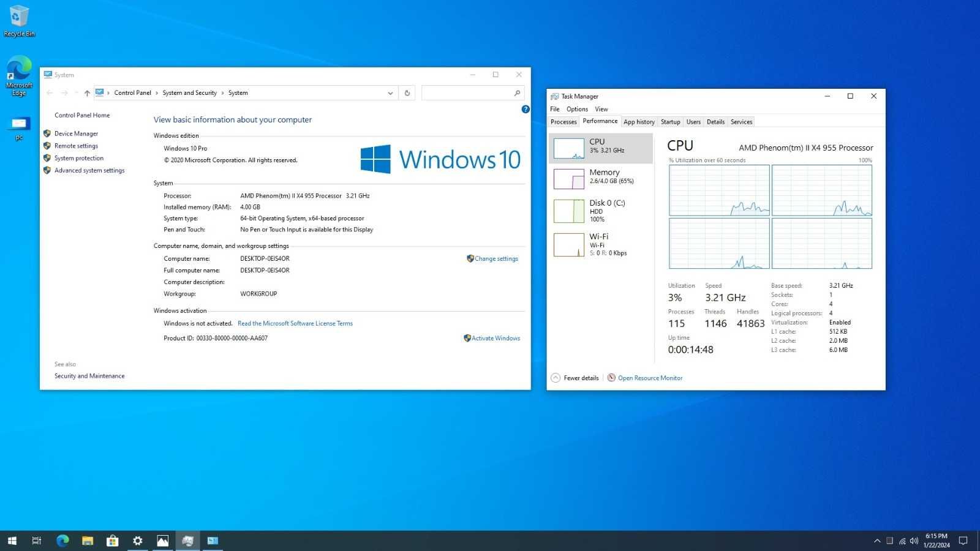Open the Action Center notifications icon
The height and width of the screenshot is (551, 980).
coord(963,541)
